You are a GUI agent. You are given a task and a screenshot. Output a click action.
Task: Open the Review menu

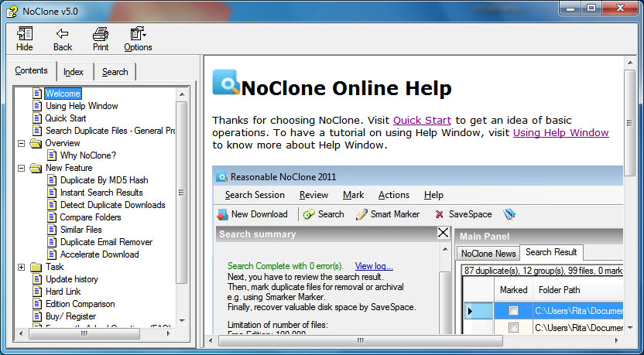313,195
